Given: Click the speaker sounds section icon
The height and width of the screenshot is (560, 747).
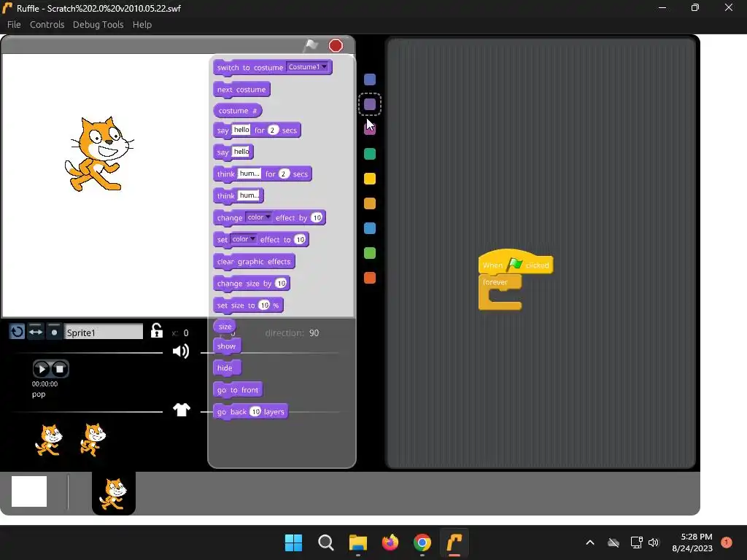Looking at the screenshot, I should point(181,351).
